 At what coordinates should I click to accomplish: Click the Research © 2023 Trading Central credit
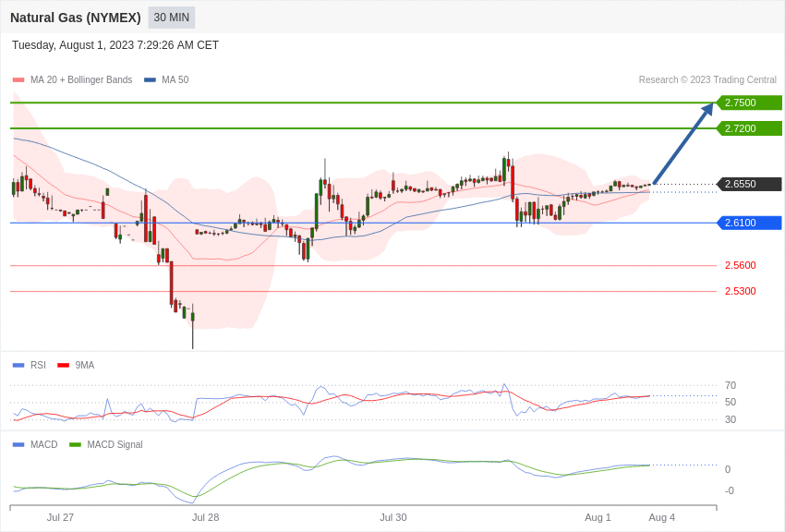coord(707,80)
